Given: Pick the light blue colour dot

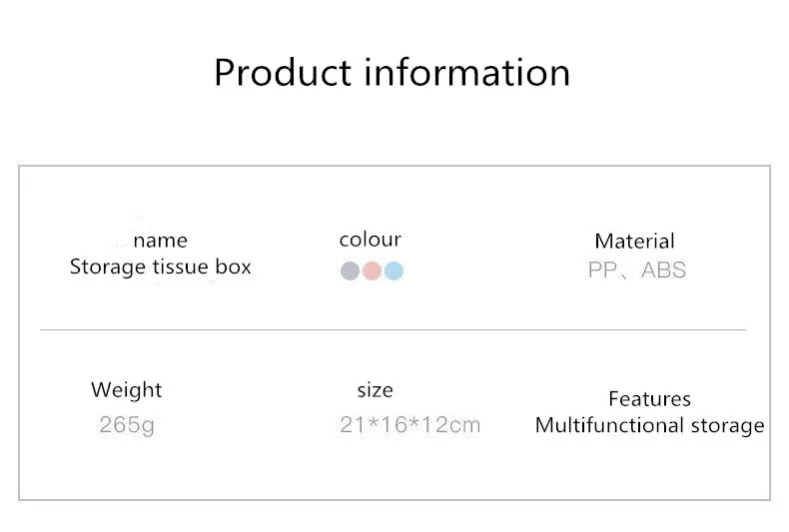Looking at the screenshot, I should (x=394, y=270).
